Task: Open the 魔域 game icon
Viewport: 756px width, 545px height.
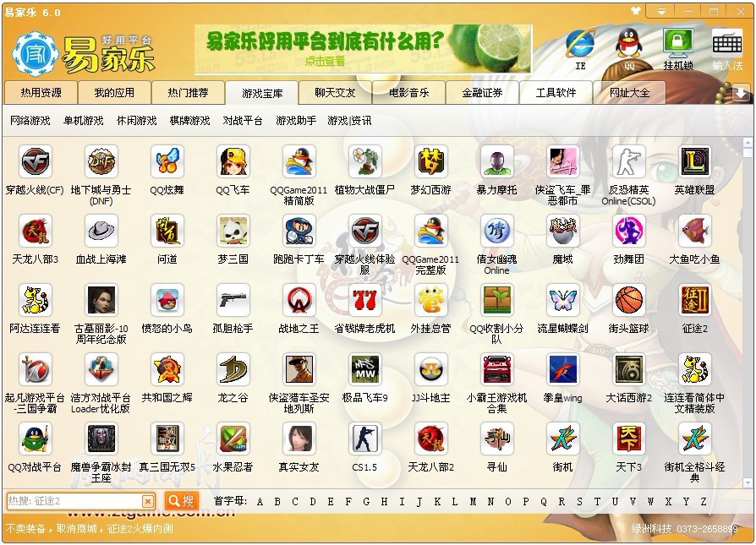Action: pyautogui.click(x=562, y=232)
